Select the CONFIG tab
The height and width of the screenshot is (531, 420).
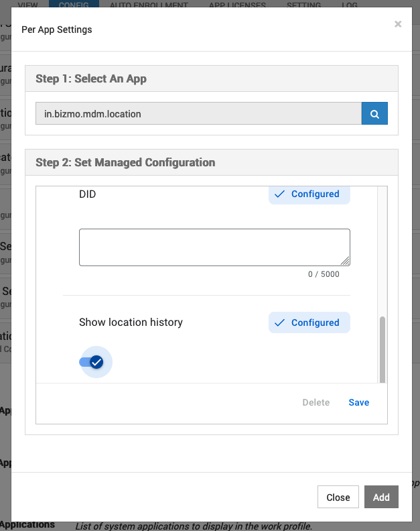point(74,4)
